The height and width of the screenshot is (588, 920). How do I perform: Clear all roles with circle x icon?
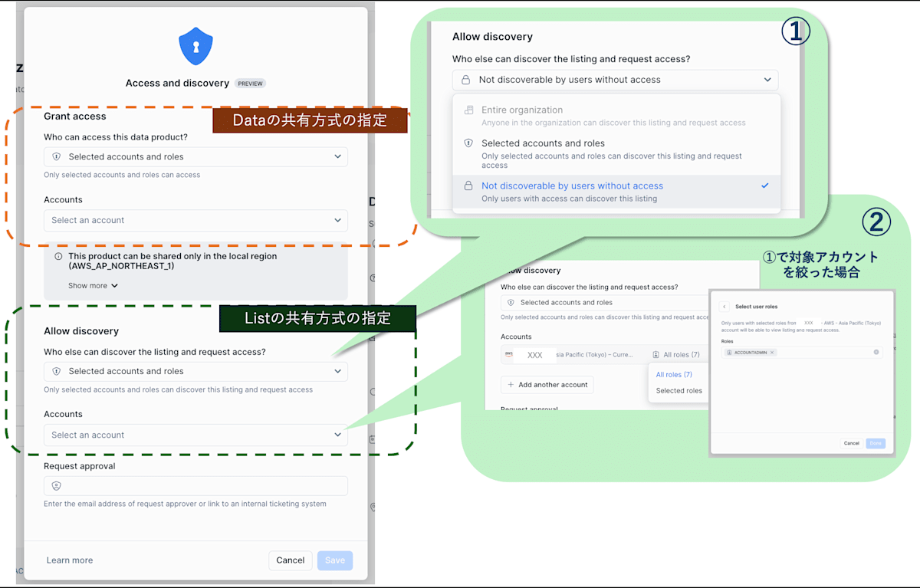(x=876, y=353)
